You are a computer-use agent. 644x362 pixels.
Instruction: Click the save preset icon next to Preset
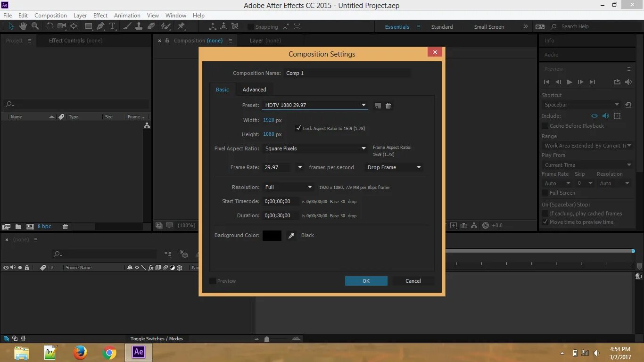[x=378, y=106]
